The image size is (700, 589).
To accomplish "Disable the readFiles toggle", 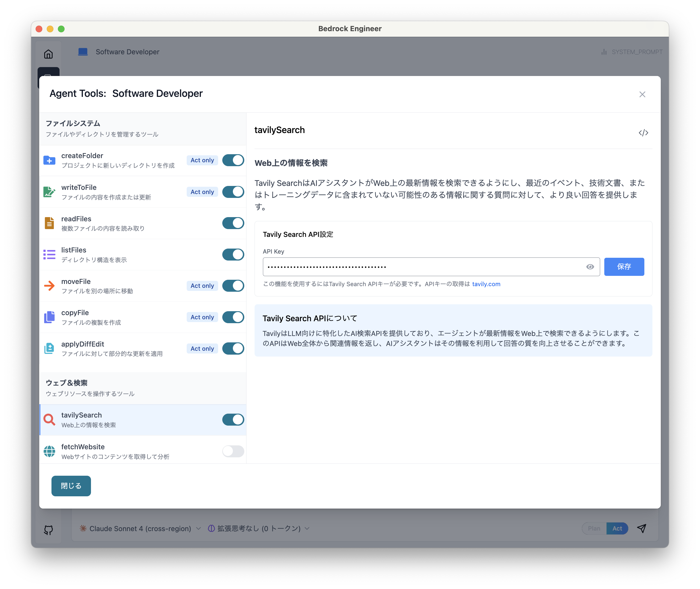I will coord(233,223).
